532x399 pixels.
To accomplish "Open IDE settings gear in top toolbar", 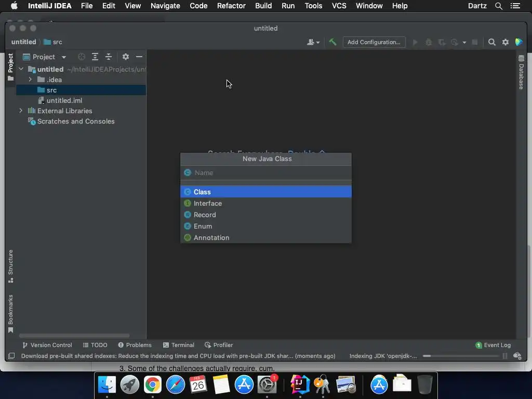I will (x=505, y=42).
